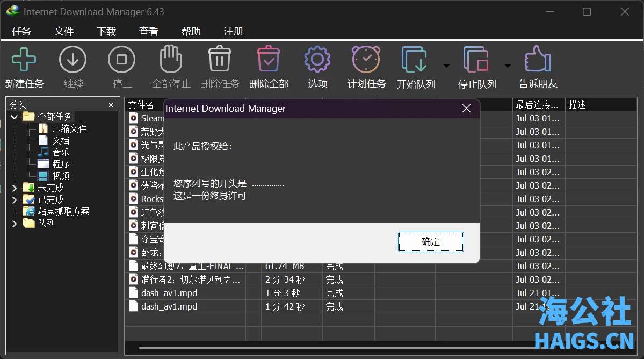This screenshot has width=644, height=359.
Task: Close the 分类 categories panel
Action: coord(111,105)
